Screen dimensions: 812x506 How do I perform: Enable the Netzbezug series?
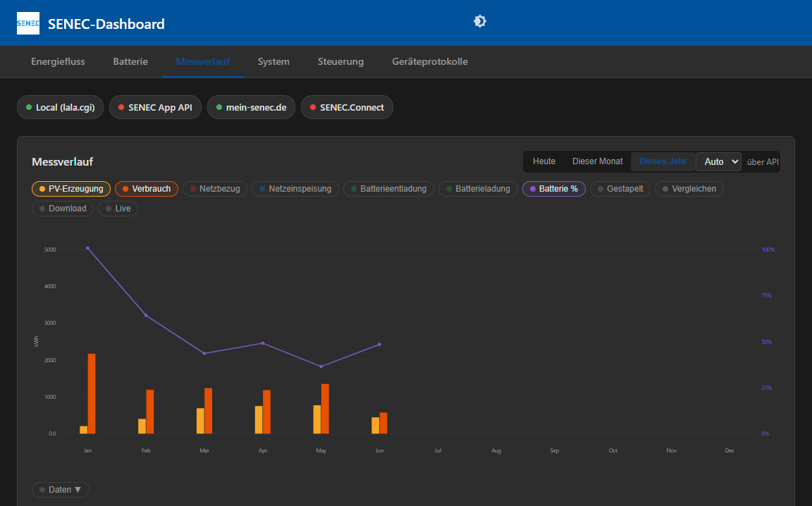pyautogui.click(x=215, y=189)
